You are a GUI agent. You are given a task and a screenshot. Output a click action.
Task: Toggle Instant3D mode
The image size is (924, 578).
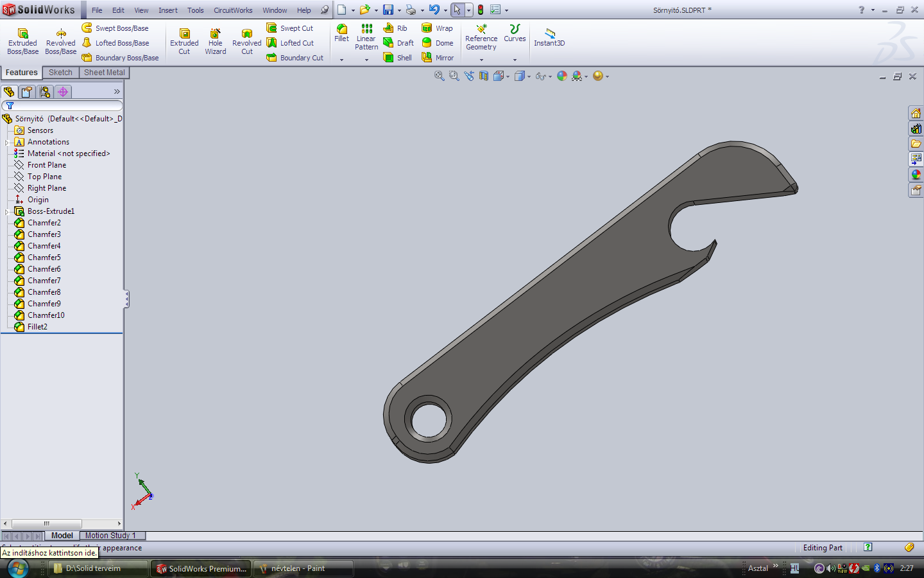click(x=549, y=37)
